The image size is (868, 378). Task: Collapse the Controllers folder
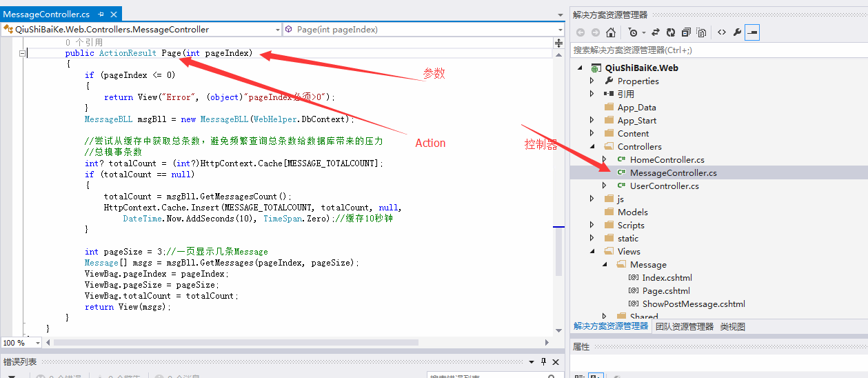(x=592, y=146)
